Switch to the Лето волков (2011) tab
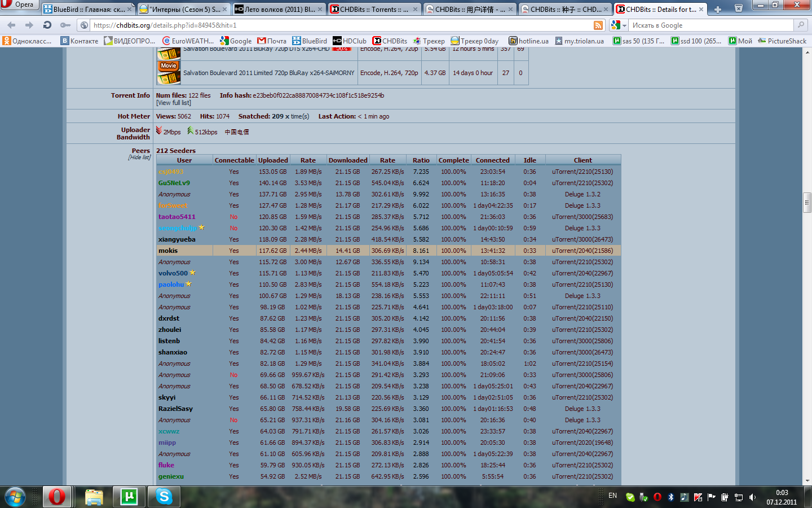 coord(278,9)
